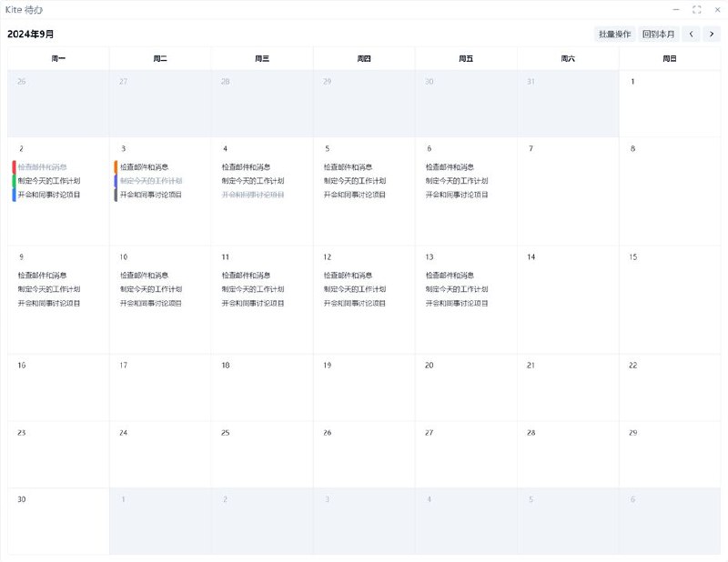Click the 批量操作 button
The image size is (728, 562).
point(614,35)
